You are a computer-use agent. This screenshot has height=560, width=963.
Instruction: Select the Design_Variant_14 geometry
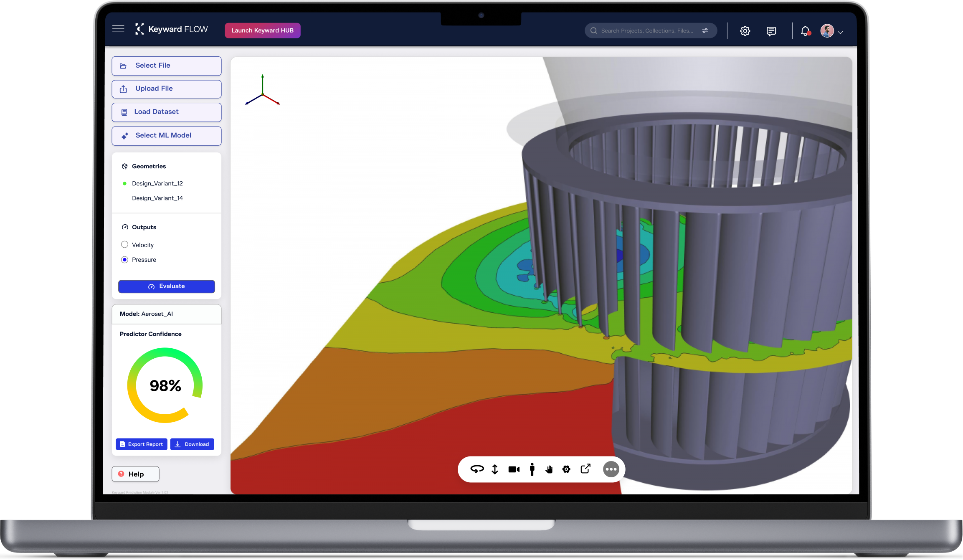(157, 198)
